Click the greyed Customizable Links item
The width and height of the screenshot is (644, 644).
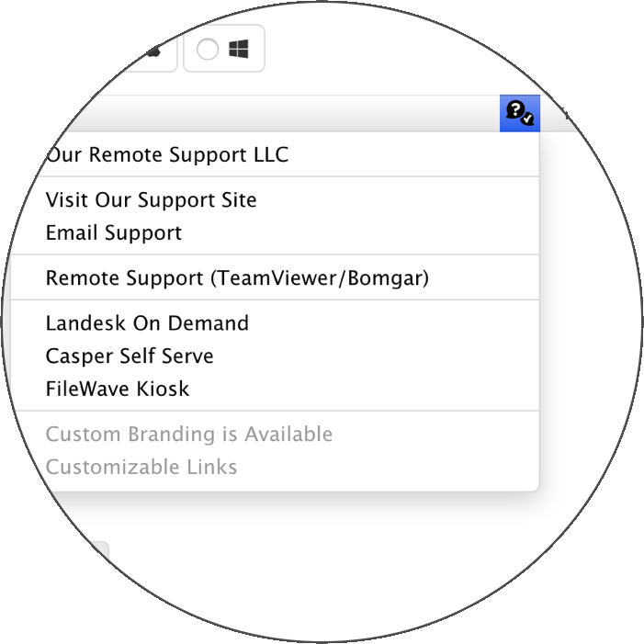(x=141, y=467)
